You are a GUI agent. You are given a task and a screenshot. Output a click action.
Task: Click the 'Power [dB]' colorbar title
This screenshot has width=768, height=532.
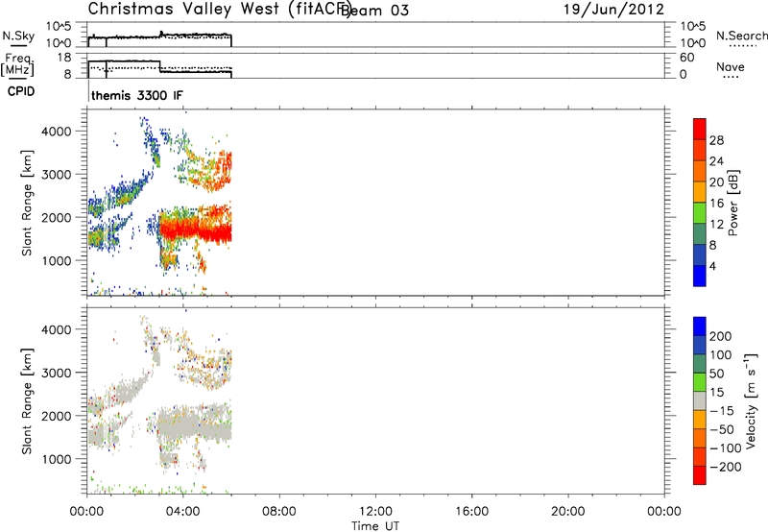pos(732,203)
